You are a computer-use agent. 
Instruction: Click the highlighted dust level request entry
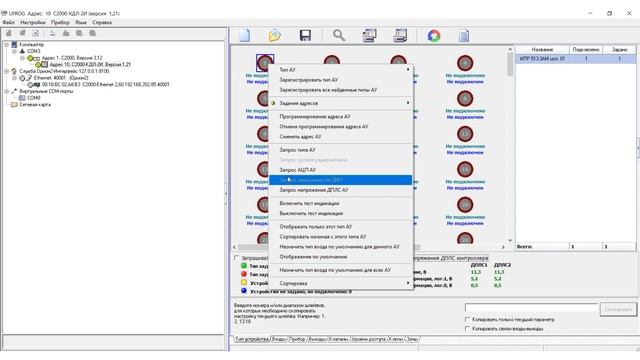pyautogui.click(x=340, y=180)
